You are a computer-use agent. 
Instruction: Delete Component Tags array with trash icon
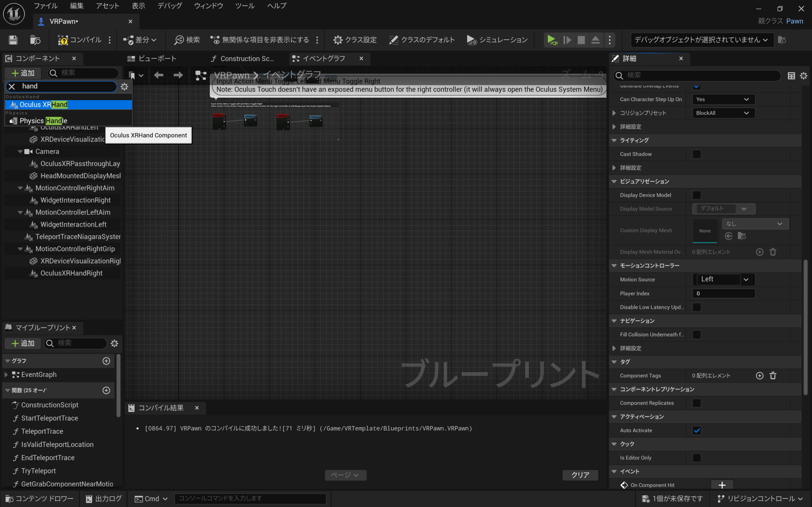(773, 375)
